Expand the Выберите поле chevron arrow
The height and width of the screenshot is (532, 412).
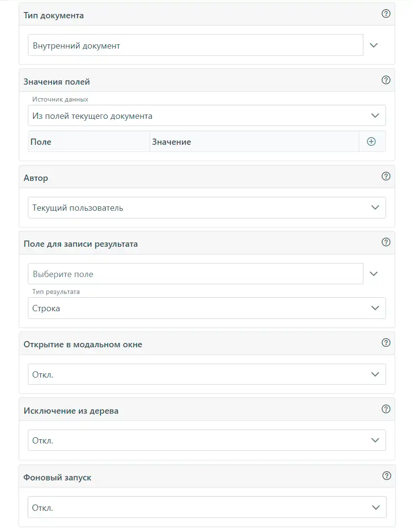pos(373,274)
